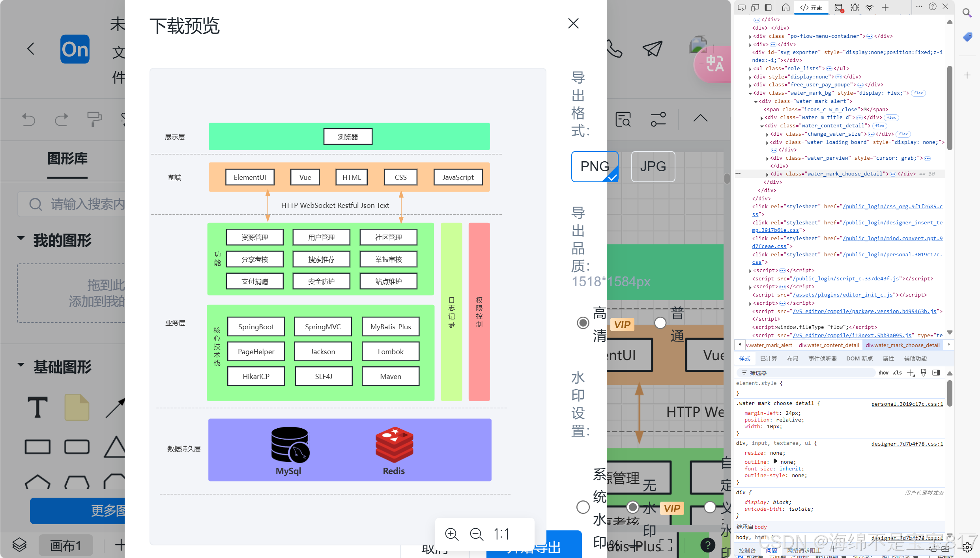Screen dimensions: 980x558
Task: Click the paper plane share icon
Action: coord(652,49)
